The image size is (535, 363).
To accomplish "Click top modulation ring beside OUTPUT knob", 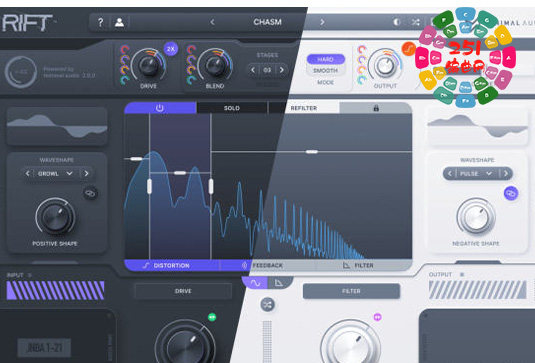I will [362, 50].
